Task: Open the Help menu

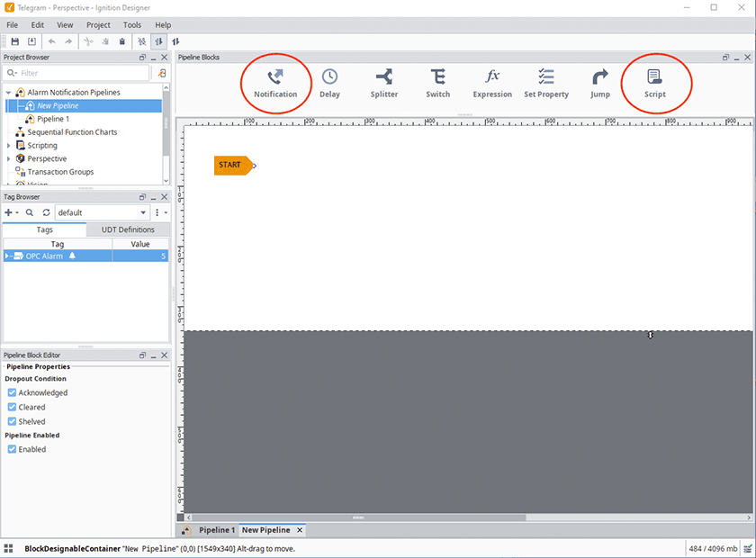Action: [163, 25]
